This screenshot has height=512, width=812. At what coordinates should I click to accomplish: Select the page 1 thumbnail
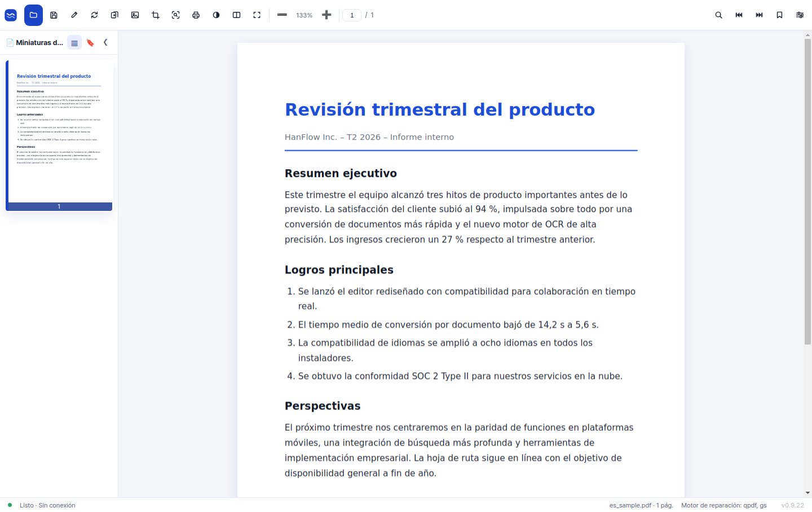tap(59, 135)
